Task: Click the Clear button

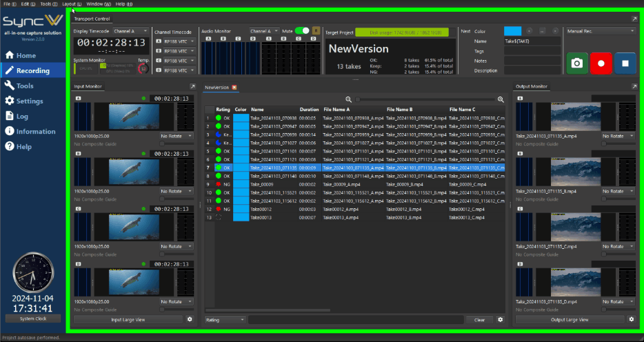Action: click(479, 319)
